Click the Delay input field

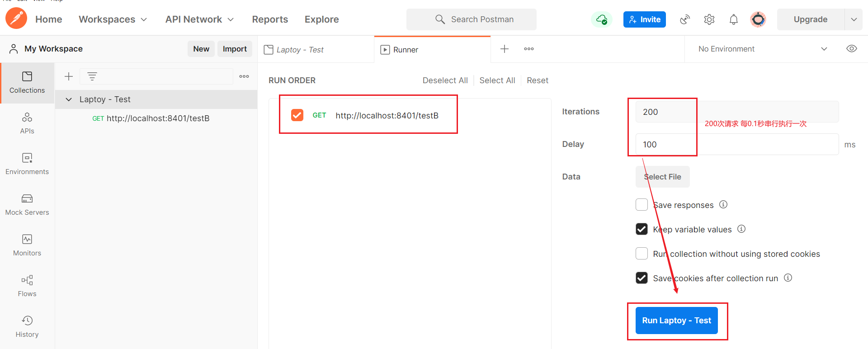pyautogui.click(x=737, y=144)
